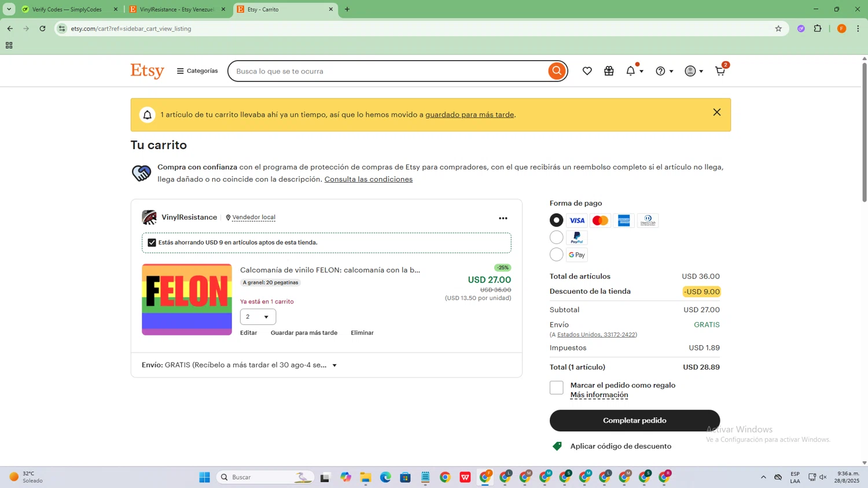This screenshot has width=868, height=488.
Task: Open Windows Start menu
Action: (204, 477)
